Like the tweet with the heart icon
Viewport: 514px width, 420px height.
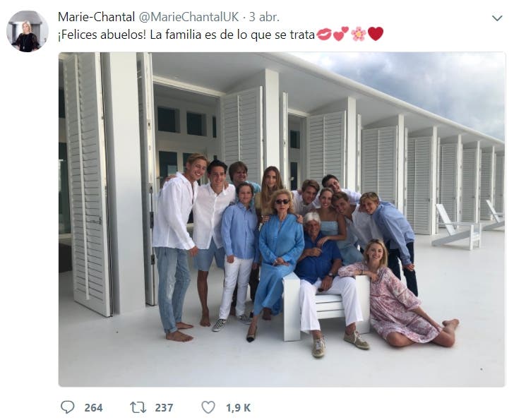(208, 407)
